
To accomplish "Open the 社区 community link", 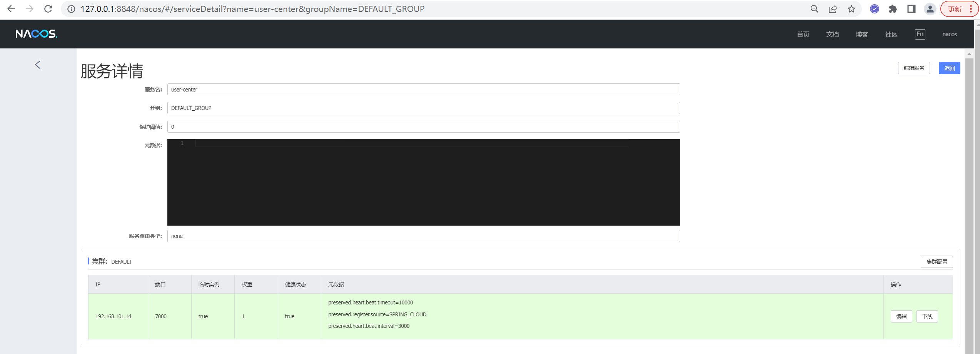I will point(891,34).
